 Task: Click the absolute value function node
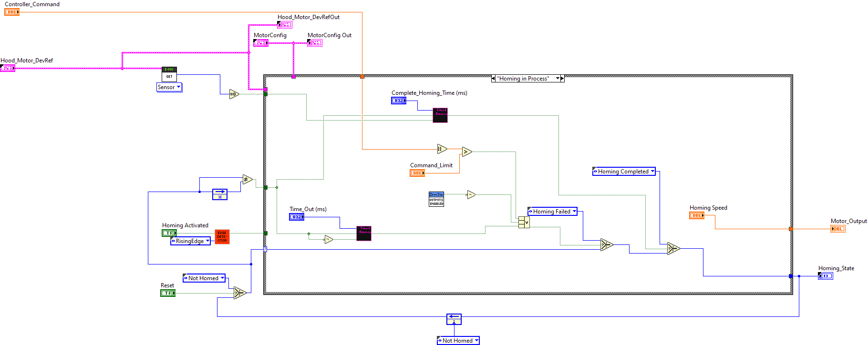pos(442,149)
